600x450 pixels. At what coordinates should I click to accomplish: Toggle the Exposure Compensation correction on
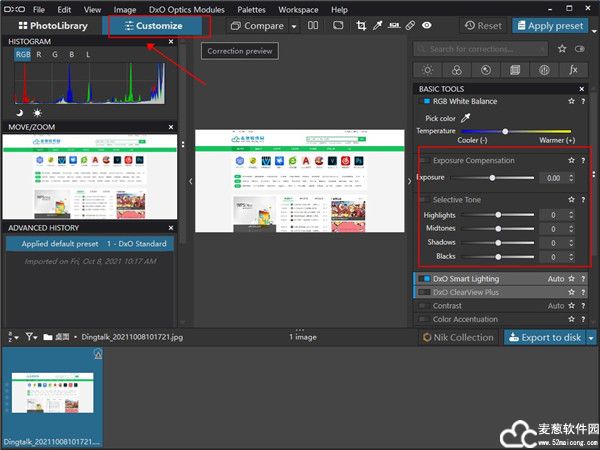coord(425,160)
